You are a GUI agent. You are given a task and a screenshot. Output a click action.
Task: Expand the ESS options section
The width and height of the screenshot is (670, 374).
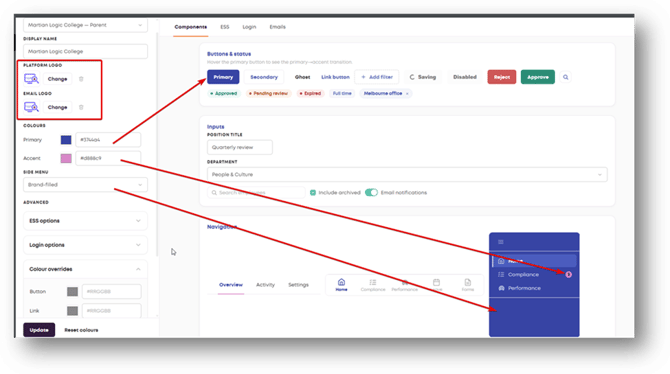pyautogui.click(x=85, y=221)
